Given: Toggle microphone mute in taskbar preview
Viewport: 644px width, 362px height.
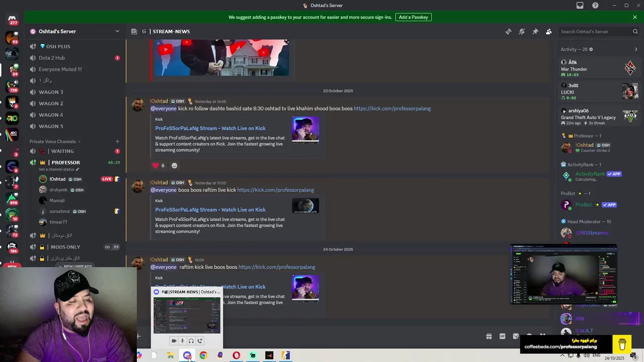Looking at the screenshot, I should tap(183, 341).
